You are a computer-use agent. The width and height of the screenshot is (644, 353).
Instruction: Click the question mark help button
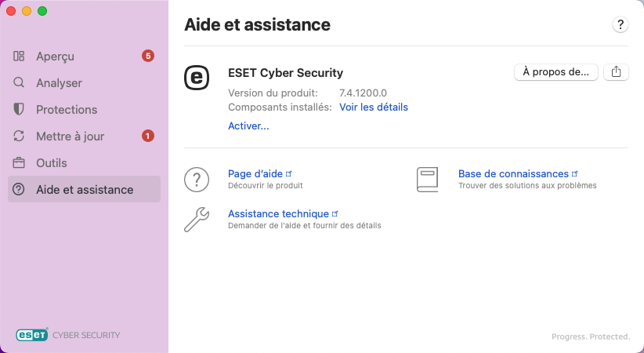tap(620, 24)
